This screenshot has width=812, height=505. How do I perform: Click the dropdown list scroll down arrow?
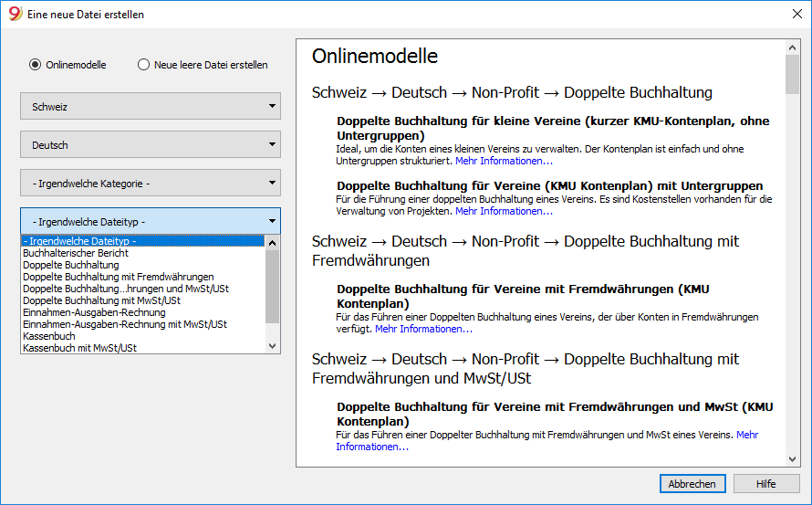tap(273, 346)
